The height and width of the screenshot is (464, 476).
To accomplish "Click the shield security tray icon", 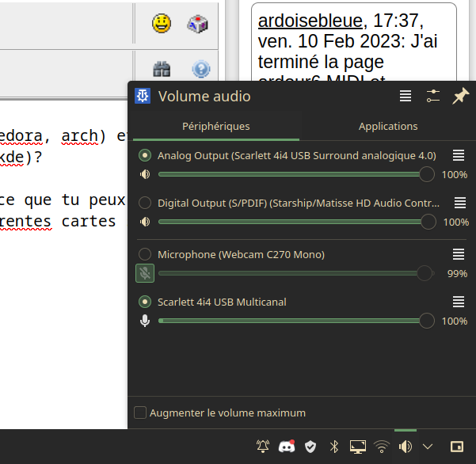I will (x=310, y=447).
